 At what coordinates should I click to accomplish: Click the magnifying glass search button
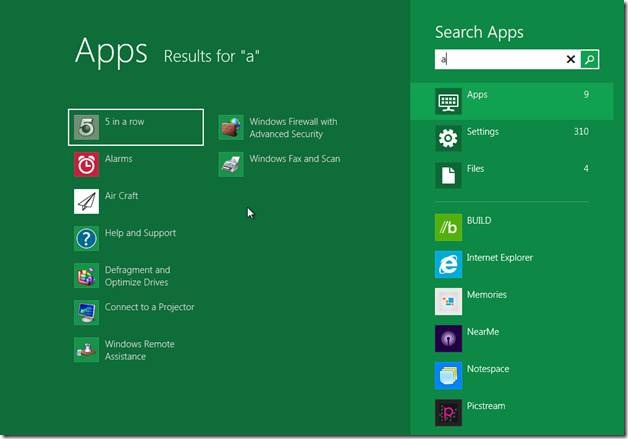click(590, 60)
